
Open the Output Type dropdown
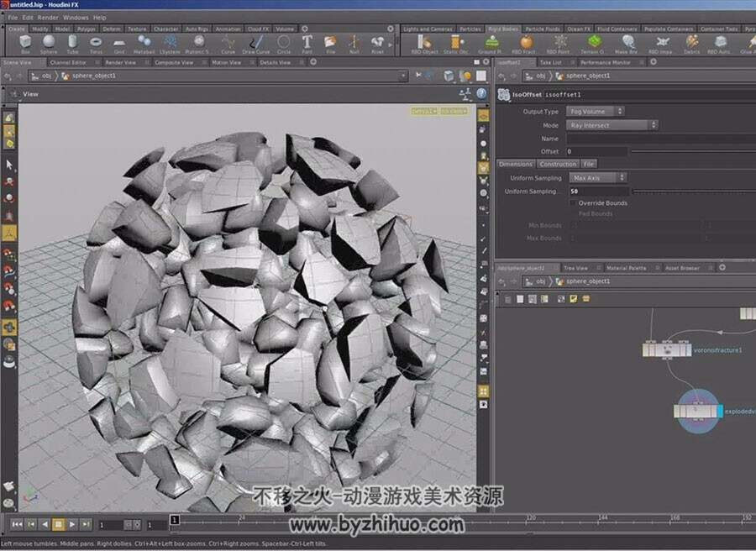pyautogui.click(x=595, y=112)
